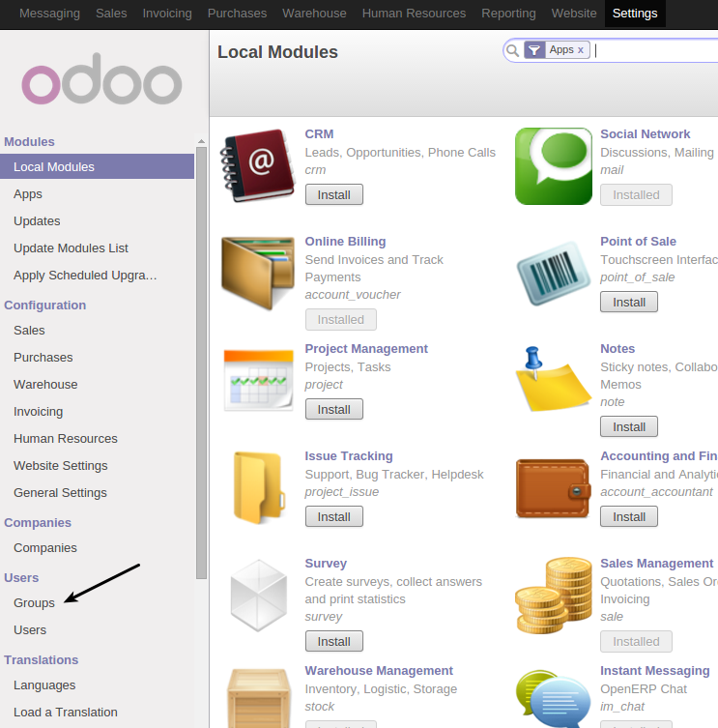Click the filter funnel icon in search
This screenshot has width=718, height=728.
tap(534, 49)
